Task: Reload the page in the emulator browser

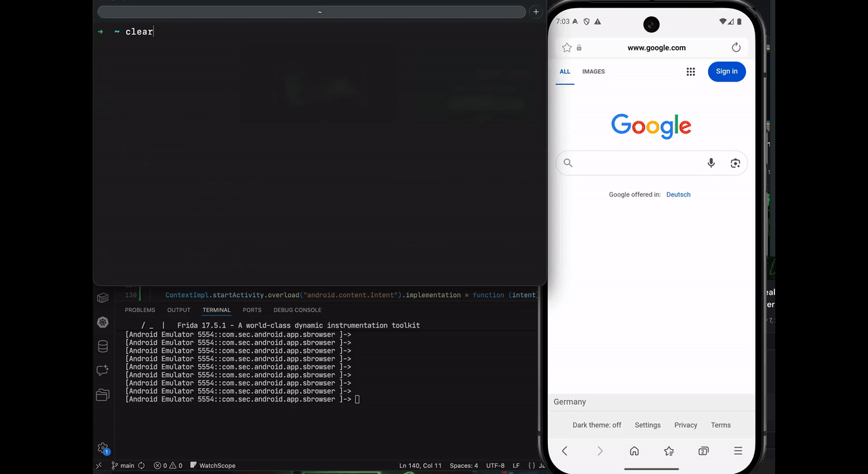Action: click(x=736, y=47)
